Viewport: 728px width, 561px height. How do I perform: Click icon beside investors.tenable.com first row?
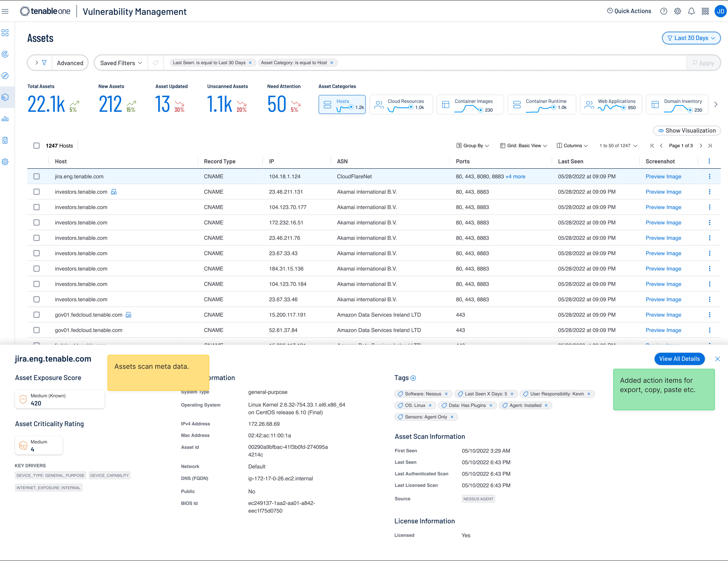(x=114, y=192)
